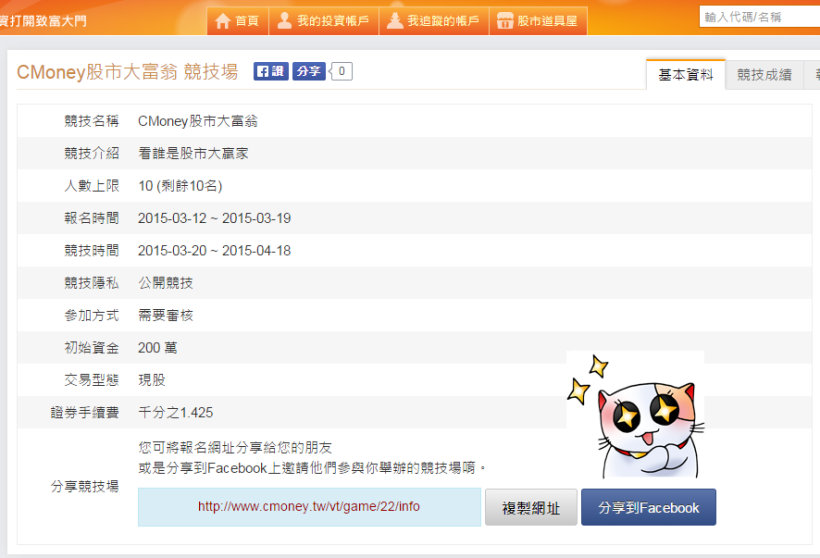Click the starry-eyed cat mascot image
Screen dimensions: 820x558
[x=635, y=416]
